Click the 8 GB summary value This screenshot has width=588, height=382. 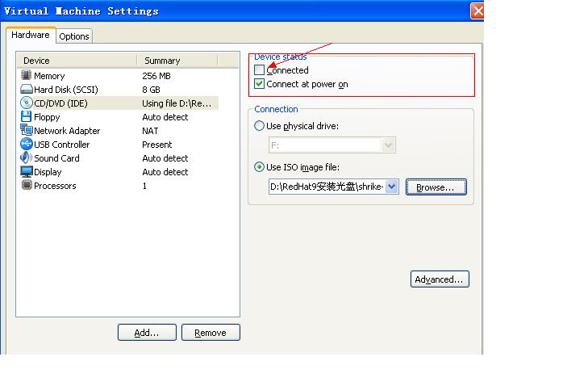coord(151,90)
